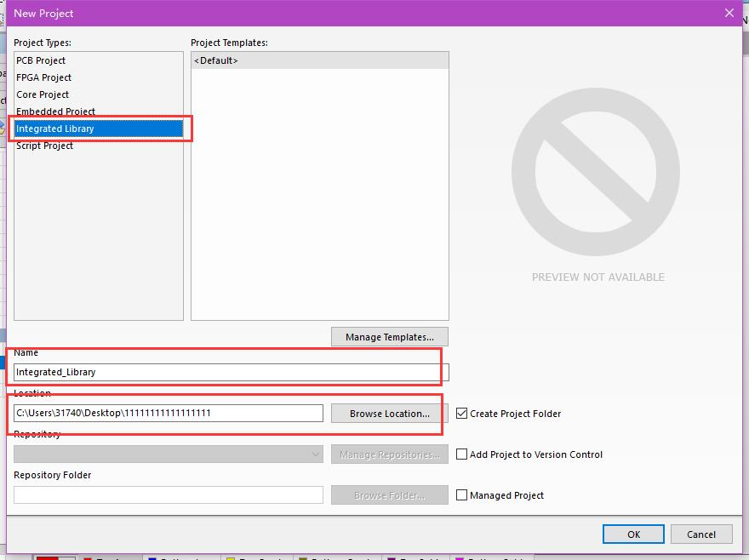Click the Repository Folder field
The image size is (749, 560).
coord(169,495)
